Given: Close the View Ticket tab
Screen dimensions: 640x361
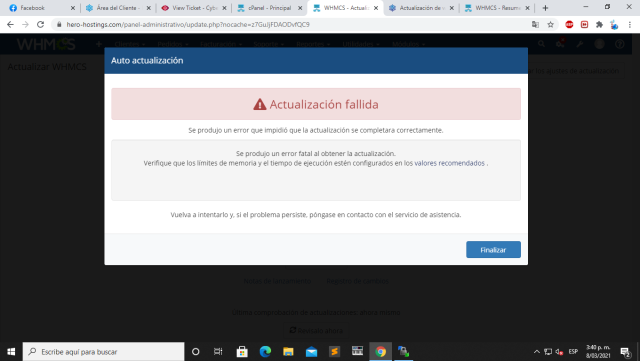Looking at the screenshot, I should coord(224,8).
